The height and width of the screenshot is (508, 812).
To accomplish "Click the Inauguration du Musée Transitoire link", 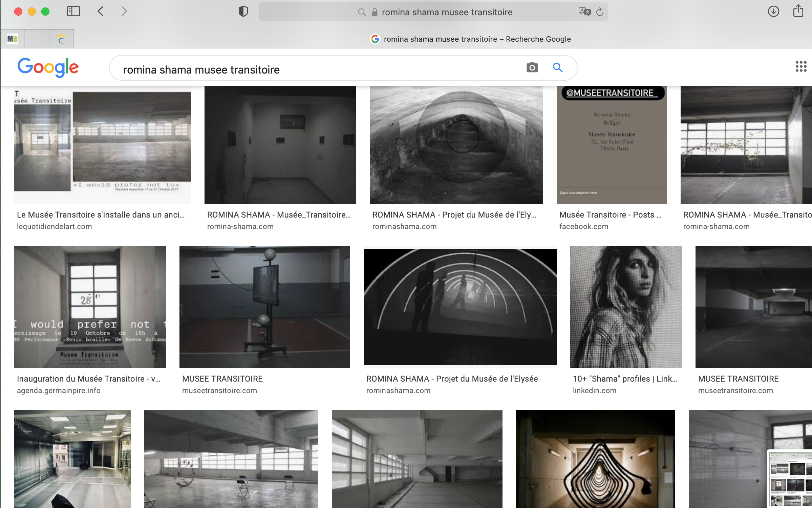I will [89, 379].
